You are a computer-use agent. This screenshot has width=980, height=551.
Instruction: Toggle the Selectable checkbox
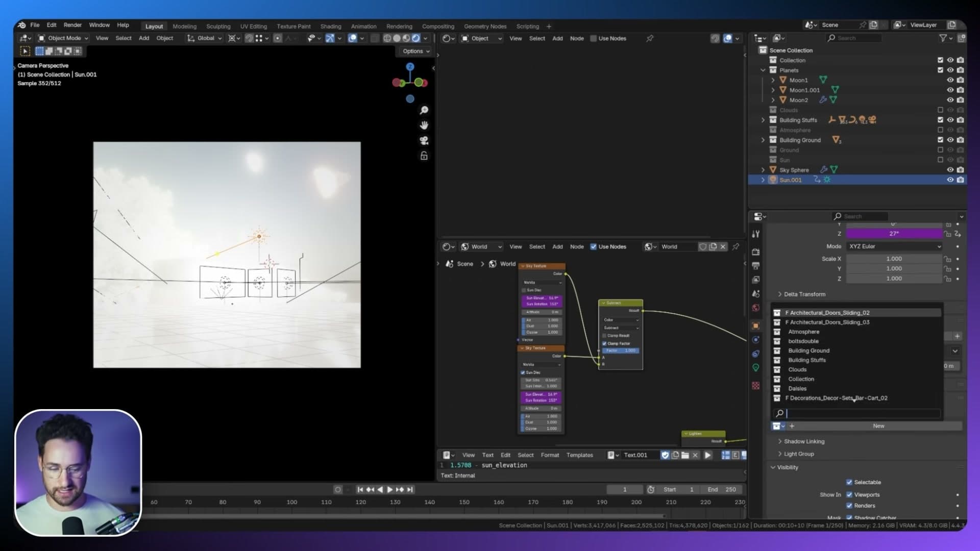849,482
